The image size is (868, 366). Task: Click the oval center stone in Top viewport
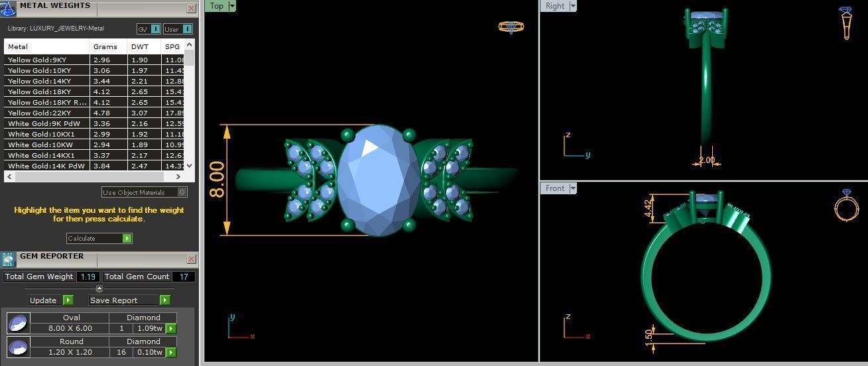click(x=379, y=180)
